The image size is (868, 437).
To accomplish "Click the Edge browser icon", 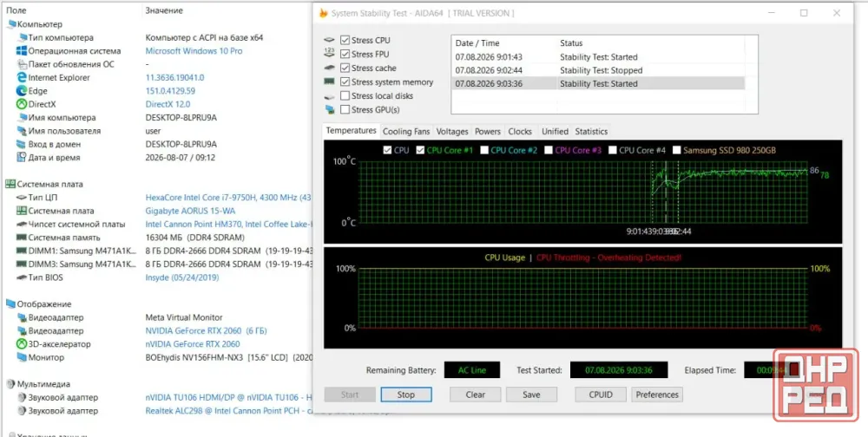I will point(22,91).
